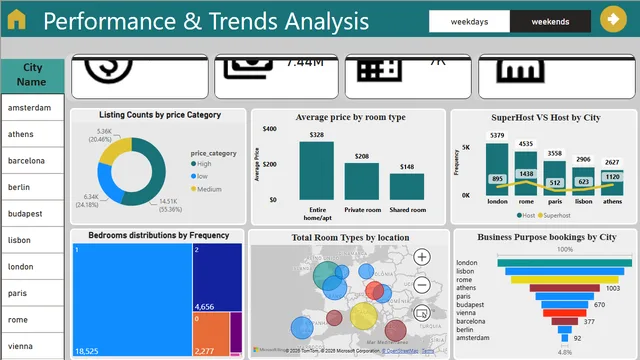Filter by athens in city list
Viewport: 640px width, 360px height.
(33, 134)
